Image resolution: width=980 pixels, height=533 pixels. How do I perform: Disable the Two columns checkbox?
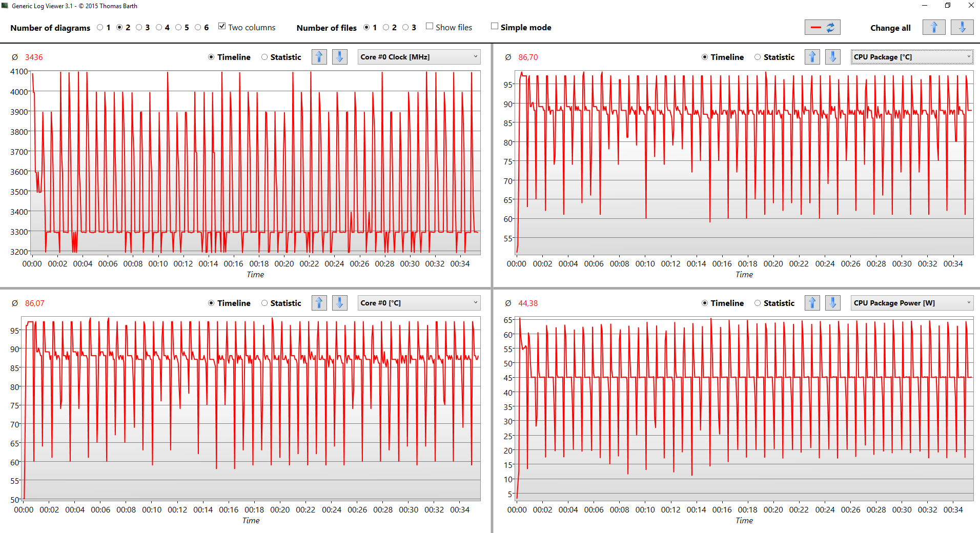tap(222, 27)
